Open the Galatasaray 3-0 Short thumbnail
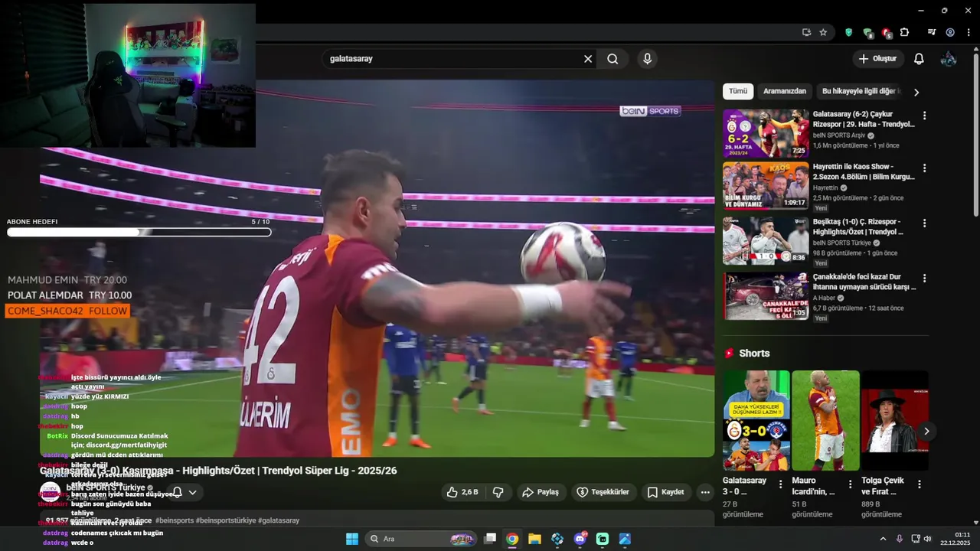This screenshot has width=980, height=551. click(x=756, y=420)
